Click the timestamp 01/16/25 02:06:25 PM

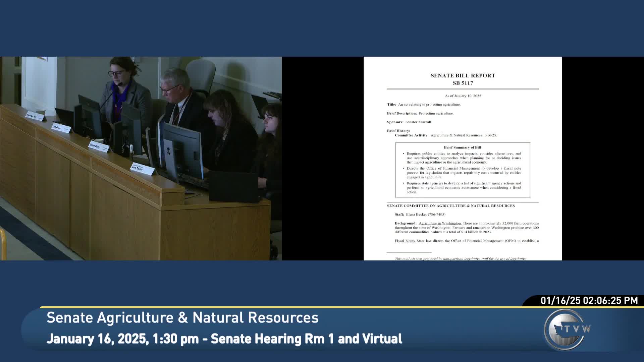[x=589, y=300]
